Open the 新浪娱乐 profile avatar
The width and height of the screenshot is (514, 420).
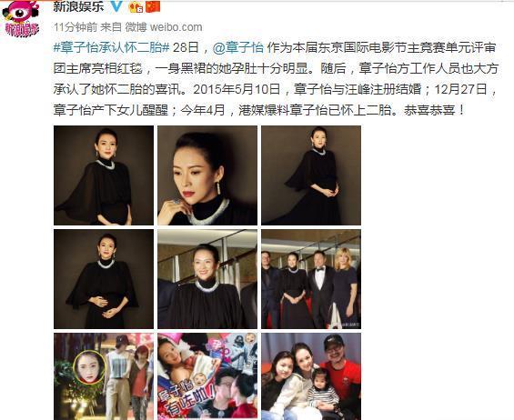coord(22,19)
